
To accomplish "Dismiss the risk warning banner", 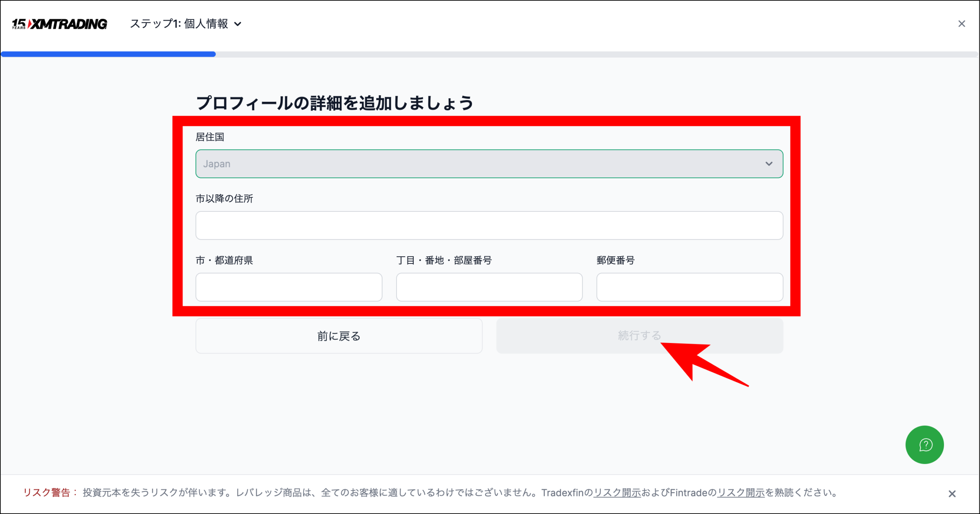I will point(952,493).
